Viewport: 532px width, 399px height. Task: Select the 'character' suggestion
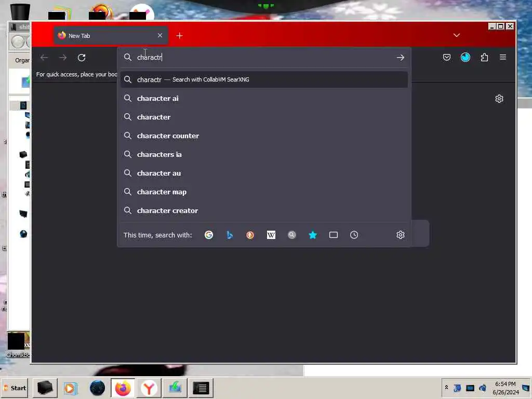click(264, 117)
